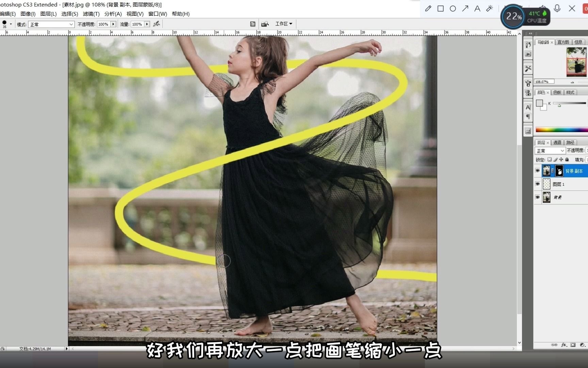This screenshot has width=588, height=368.
Task: Open the Layer Comps panel icon
Action: (528, 131)
